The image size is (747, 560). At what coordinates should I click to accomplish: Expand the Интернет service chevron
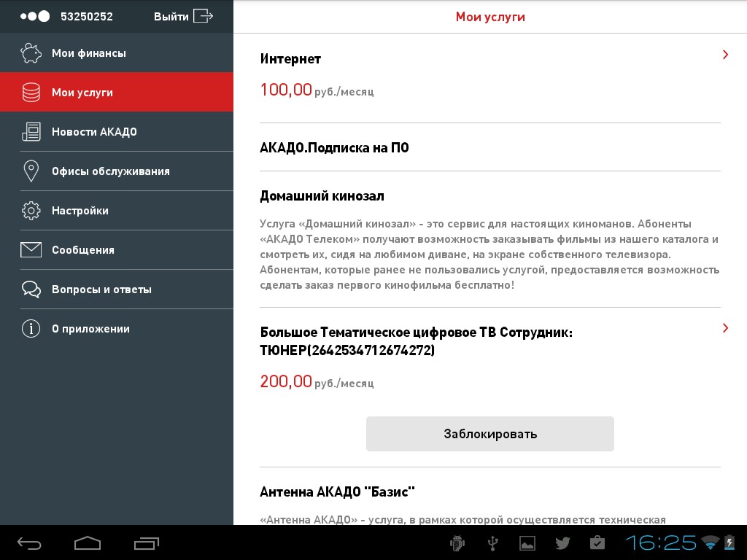coord(725,55)
